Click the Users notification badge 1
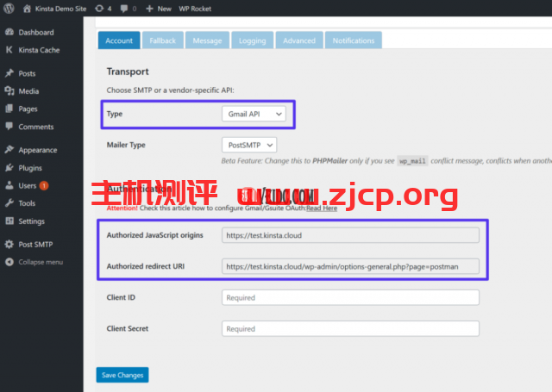 point(44,185)
